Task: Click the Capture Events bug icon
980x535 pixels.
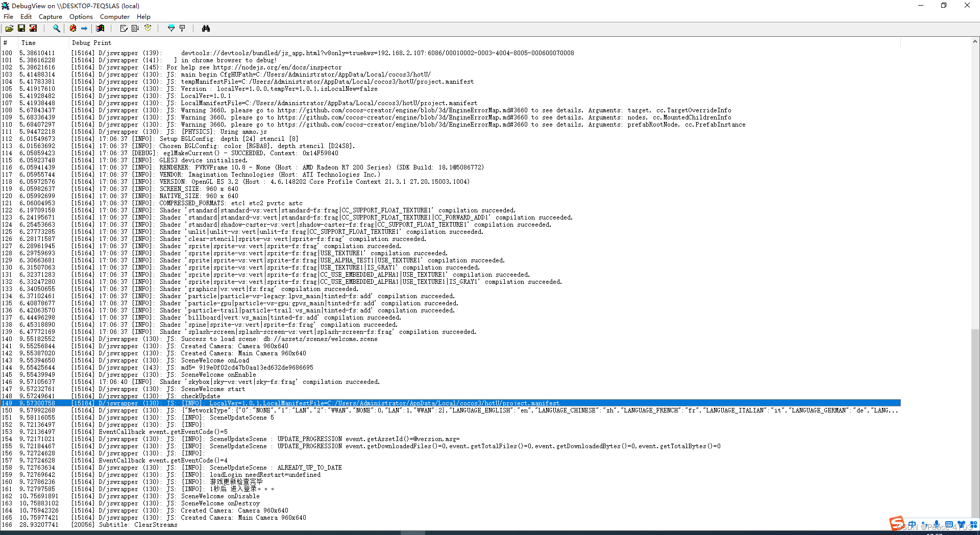Action: 71,28
